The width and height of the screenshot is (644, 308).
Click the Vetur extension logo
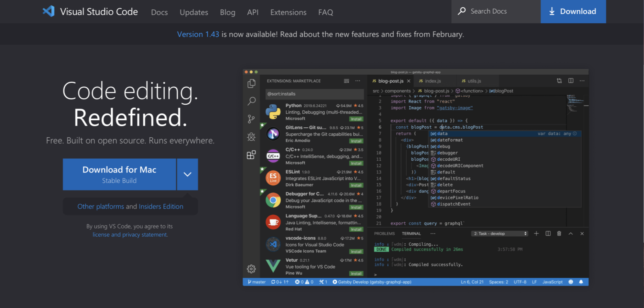click(x=273, y=266)
